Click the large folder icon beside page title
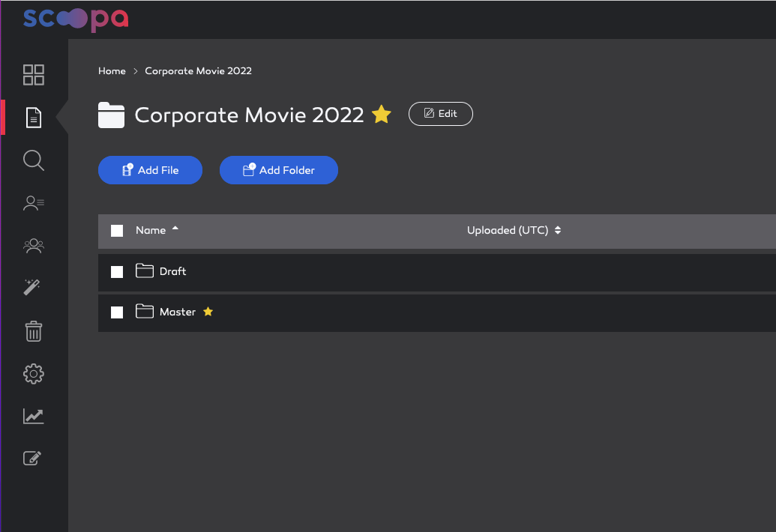This screenshot has width=776, height=532. [112, 115]
